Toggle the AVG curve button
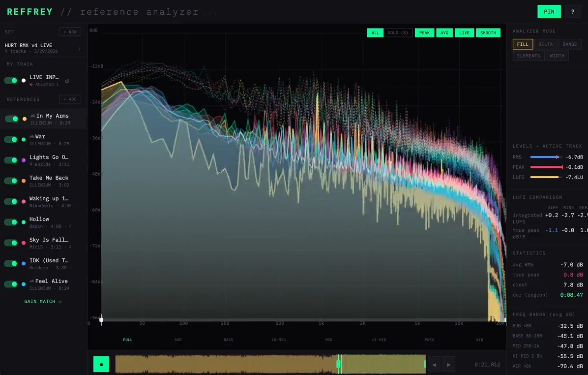Image resolution: width=588 pixels, height=375 pixels. click(444, 33)
